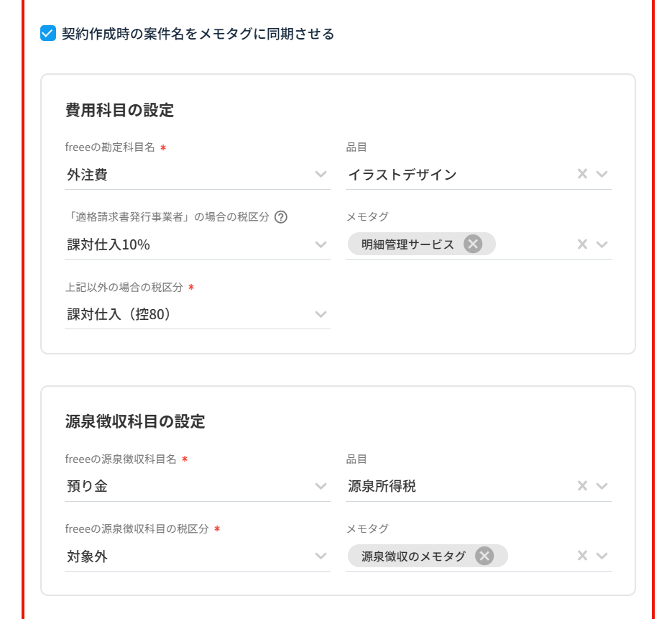The width and height of the screenshot is (672, 619).
Task: Expand the イラストデザイン item dropdown arrow
Action: (602, 174)
